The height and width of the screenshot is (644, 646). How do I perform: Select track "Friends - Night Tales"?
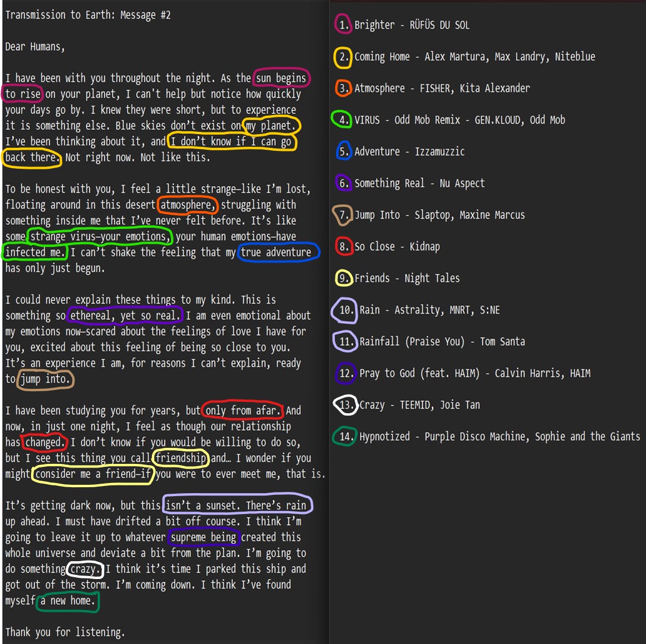pyautogui.click(x=407, y=278)
